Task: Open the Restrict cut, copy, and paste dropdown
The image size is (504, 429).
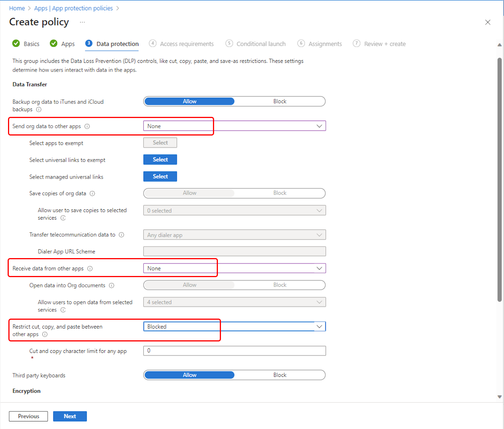Action: (234, 327)
